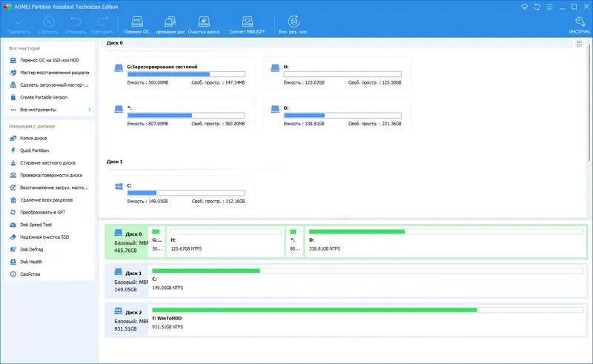The image size is (593, 364).
Task: Open the Перенос ОС toolbar tool
Action: tap(137, 25)
